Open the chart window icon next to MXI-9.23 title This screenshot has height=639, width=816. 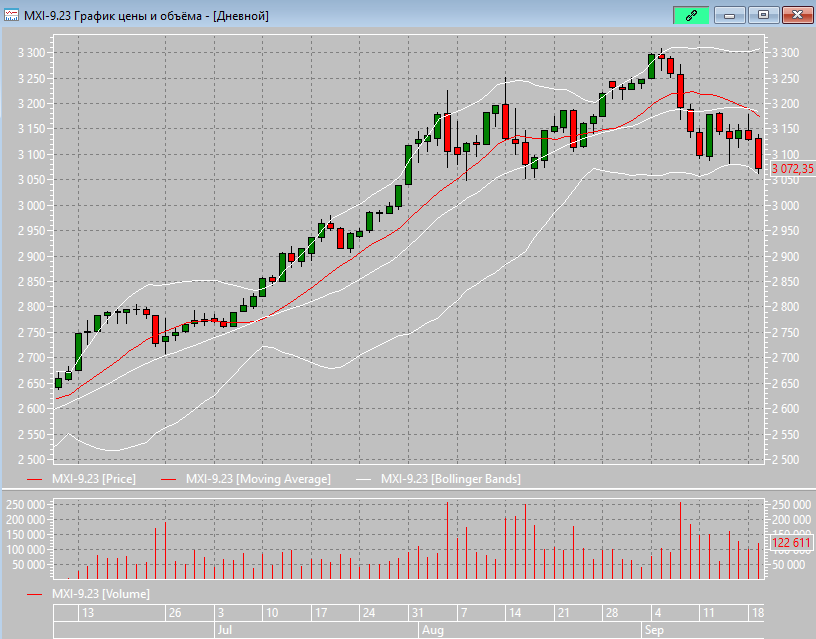pos(11,16)
